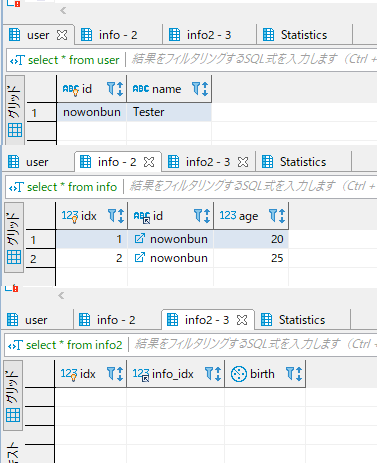Switch to grid view in info2 panel
The height and width of the screenshot is (463, 377).
coord(13,415)
